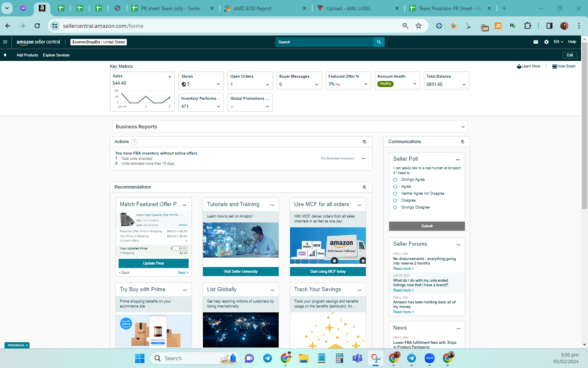Expand the Sales metric dropdown

tap(169, 76)
